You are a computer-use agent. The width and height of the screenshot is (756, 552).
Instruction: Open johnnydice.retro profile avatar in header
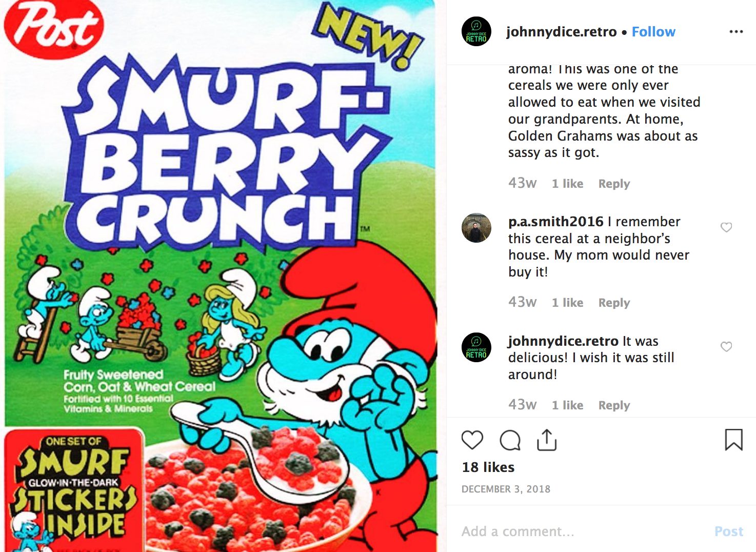476,32
